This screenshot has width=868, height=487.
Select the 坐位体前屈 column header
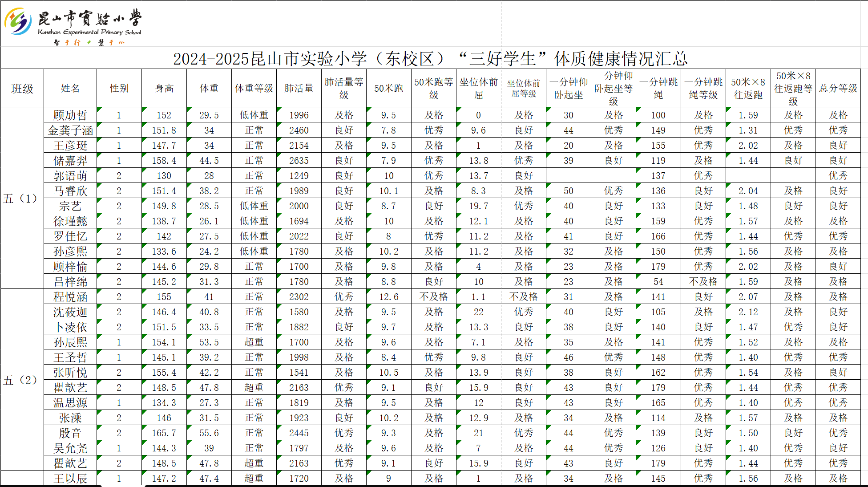(x=479, y=88)
